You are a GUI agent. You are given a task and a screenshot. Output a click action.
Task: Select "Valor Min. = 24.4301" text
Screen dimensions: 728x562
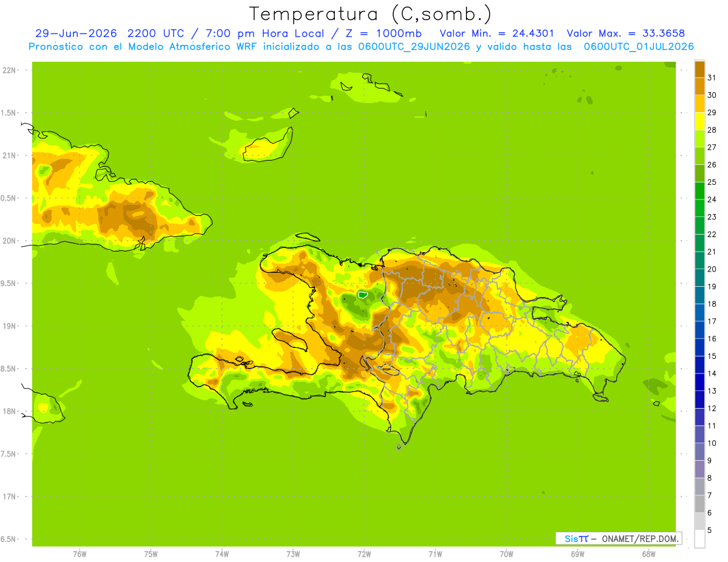[497, 33]
